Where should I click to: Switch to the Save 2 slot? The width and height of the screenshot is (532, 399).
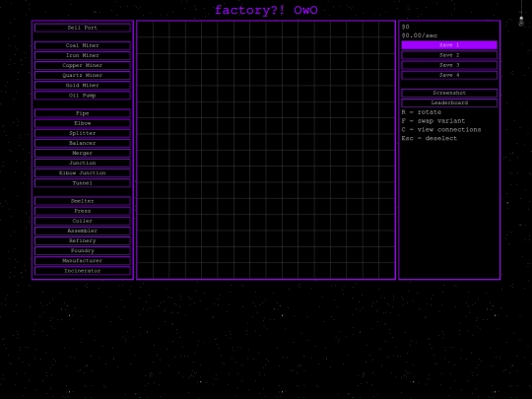[449, 55]
